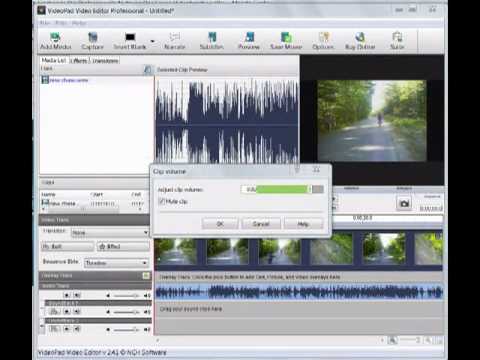
Task: Select the video file in the Media List
Action: 65,80
